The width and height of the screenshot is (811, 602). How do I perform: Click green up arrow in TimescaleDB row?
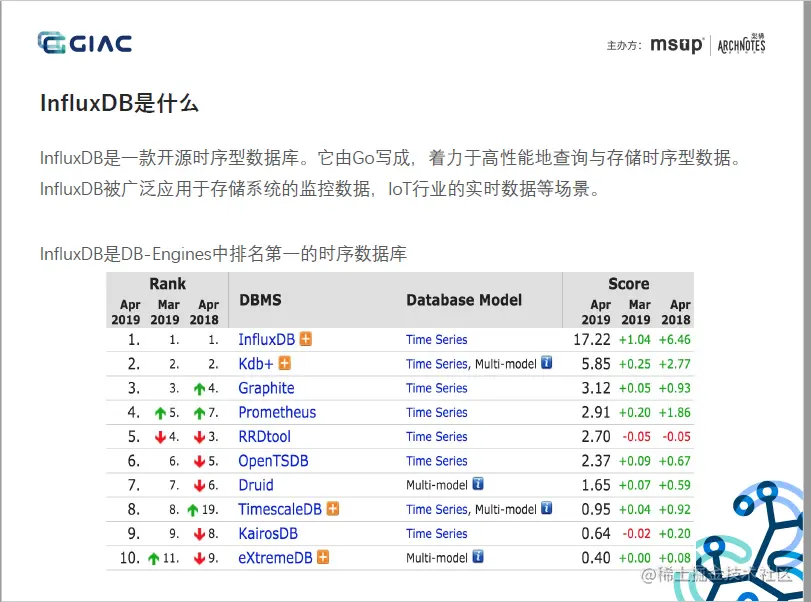point(193,510)
